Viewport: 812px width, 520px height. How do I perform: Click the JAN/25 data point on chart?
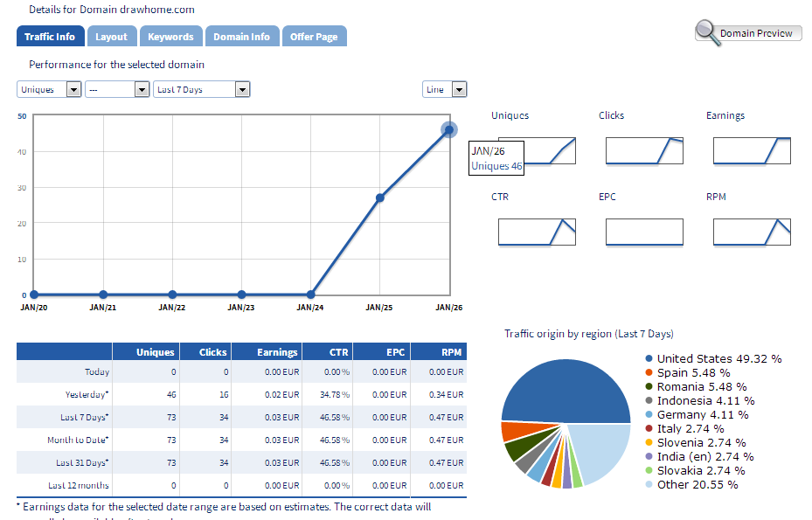pos(380,198)
